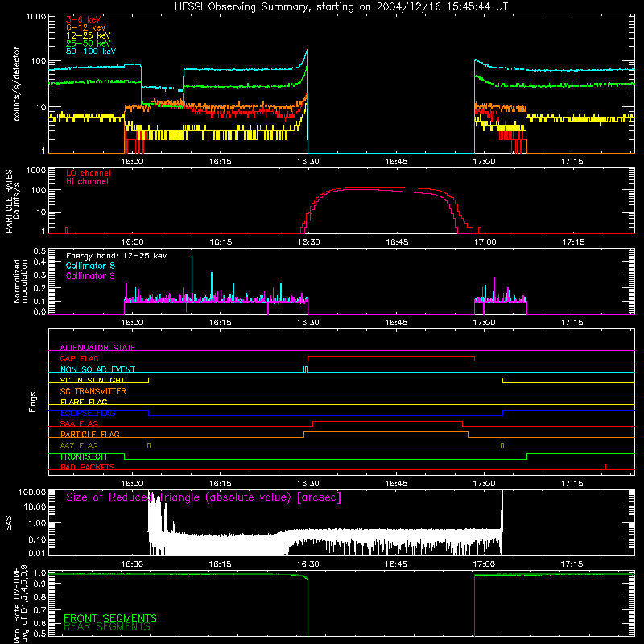Viewport: 644px width, 644px height.
Task: Click the 'SAS' axis label
Action: tap(8, 523)
